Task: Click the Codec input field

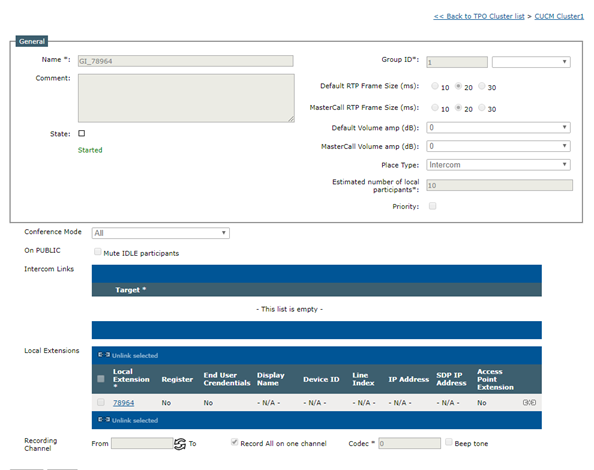Action: 409,443
